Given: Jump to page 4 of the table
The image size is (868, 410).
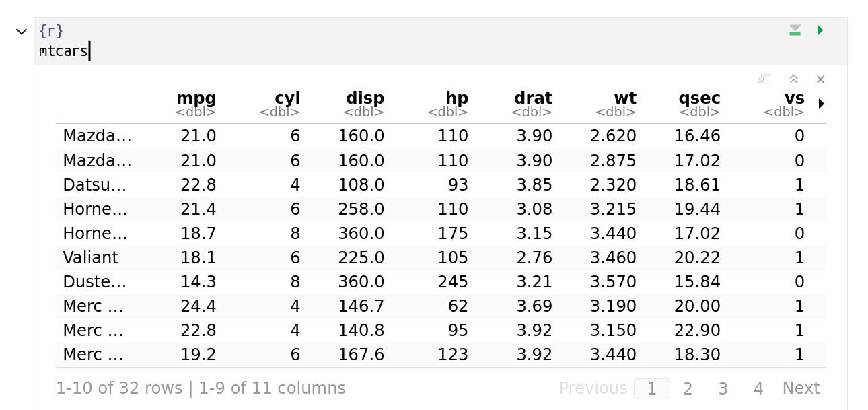Looking at the screenshot, I should [758, 388].
